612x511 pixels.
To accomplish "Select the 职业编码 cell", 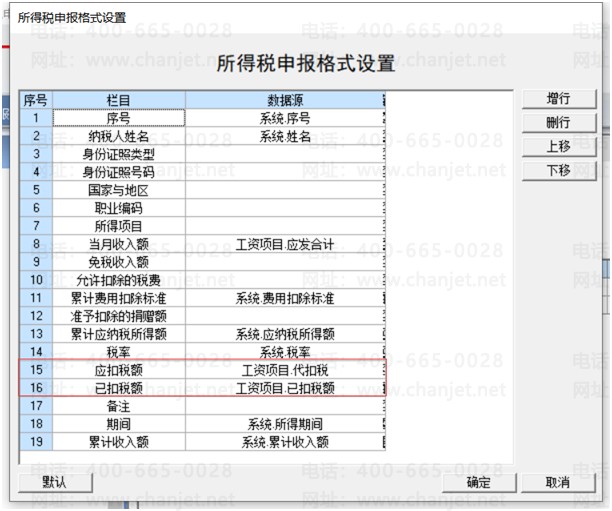I will [x=119, y=208].
